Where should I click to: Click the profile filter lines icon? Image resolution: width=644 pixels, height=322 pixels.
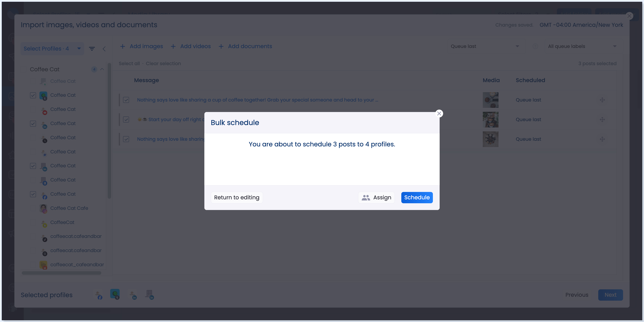pos(92,49)
